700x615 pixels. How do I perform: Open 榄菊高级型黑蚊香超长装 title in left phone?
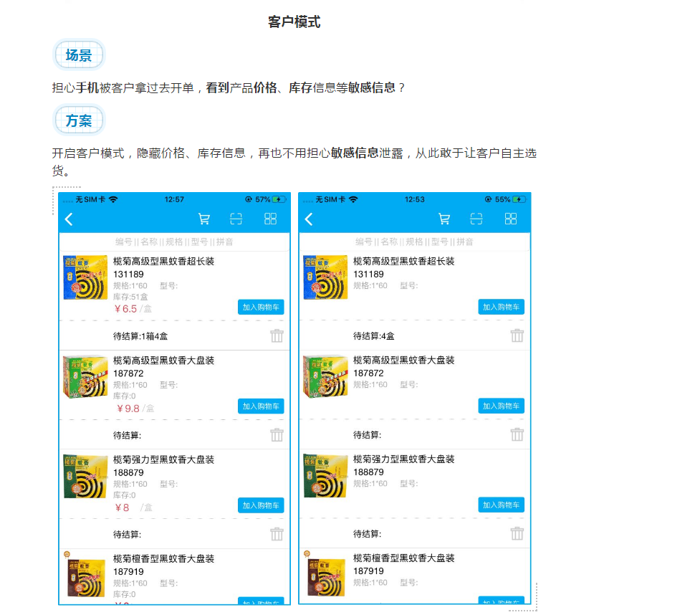[163, 262]
